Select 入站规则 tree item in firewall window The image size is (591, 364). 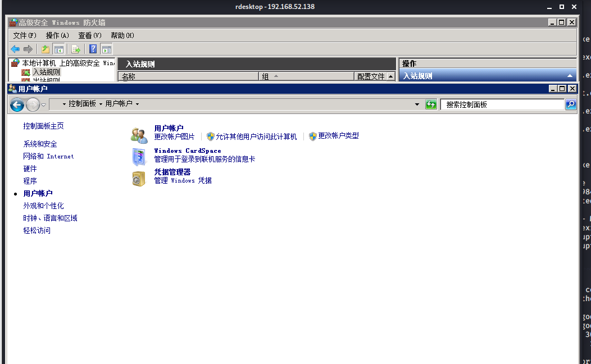[x=47, y=72]
